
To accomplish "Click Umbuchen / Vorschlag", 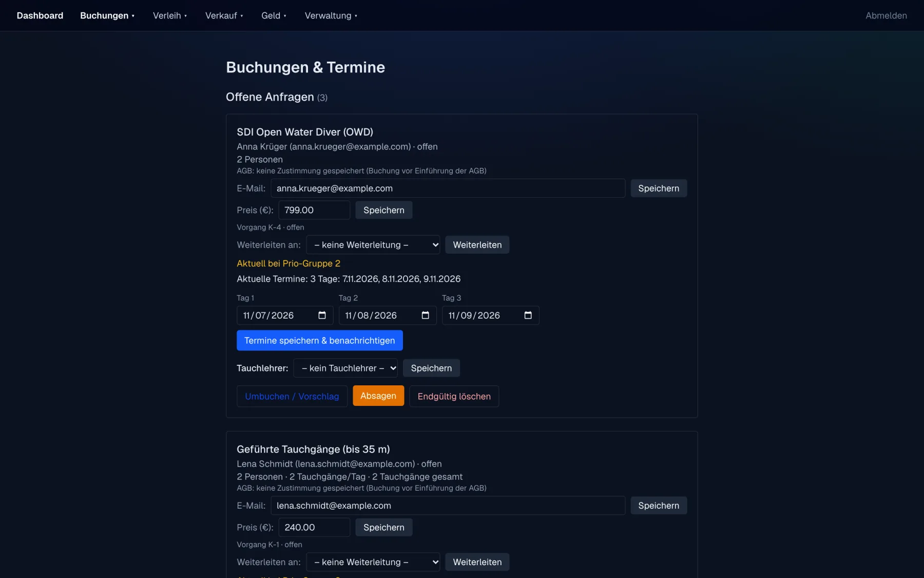I will click(x=292, y=396).
